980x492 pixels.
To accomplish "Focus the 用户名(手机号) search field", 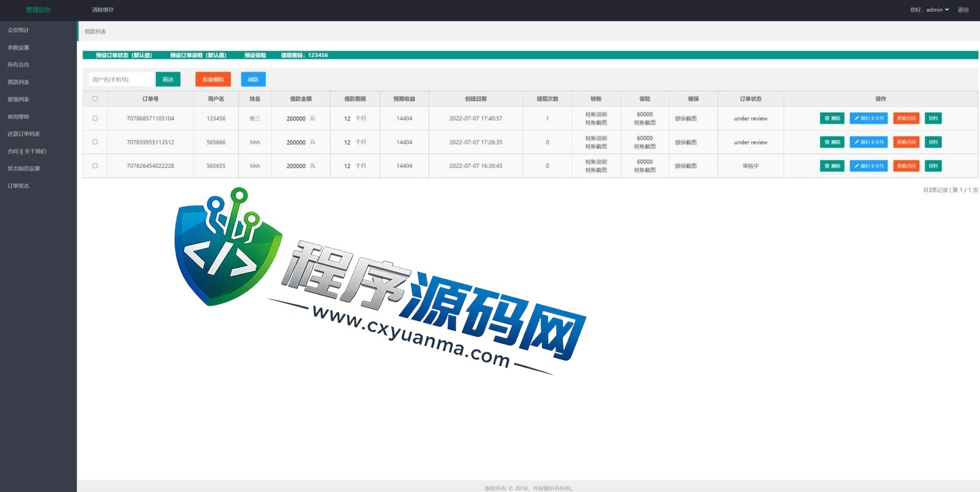I will point(121,80).
